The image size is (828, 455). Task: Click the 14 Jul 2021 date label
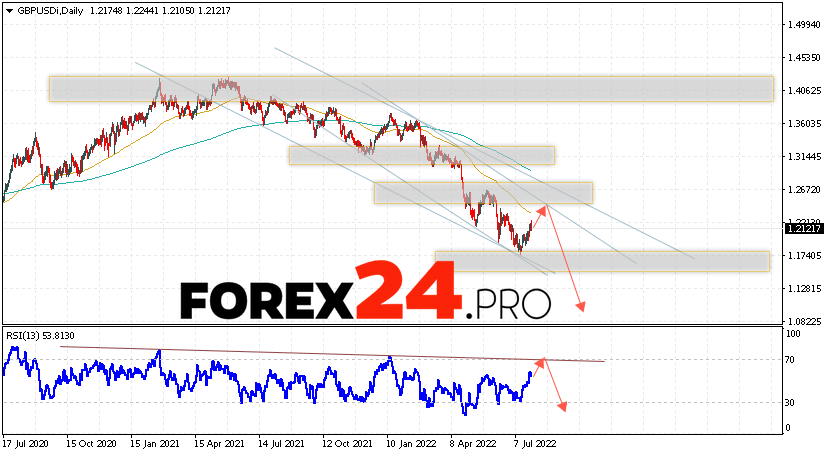tap(283, 444)
